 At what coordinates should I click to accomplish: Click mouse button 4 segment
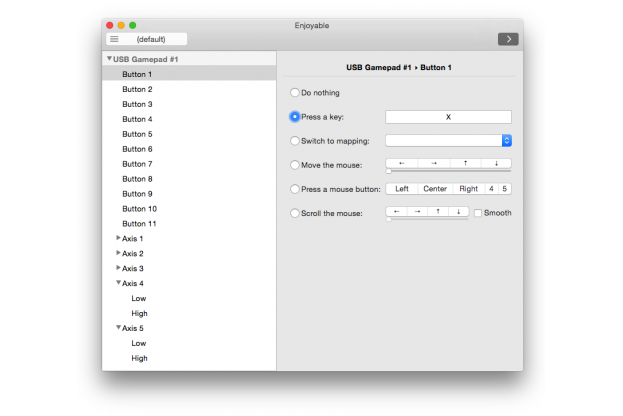point(491,189)
